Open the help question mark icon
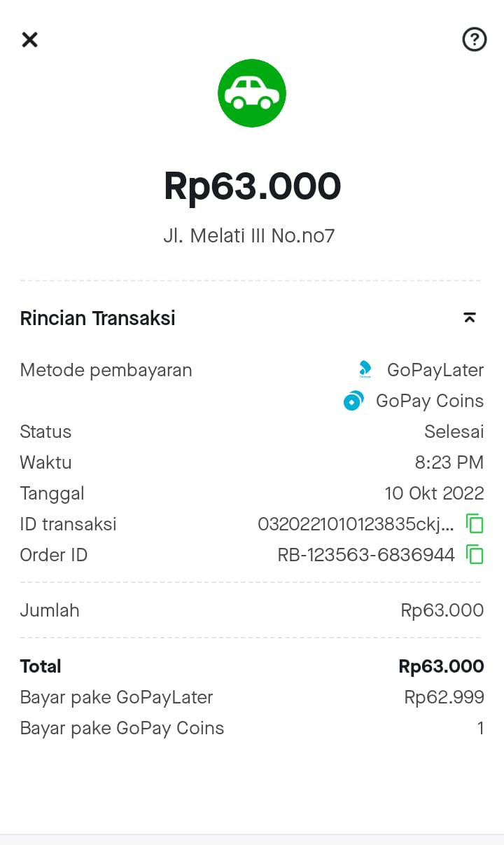The image size is (504, 845). pos(475,39)
